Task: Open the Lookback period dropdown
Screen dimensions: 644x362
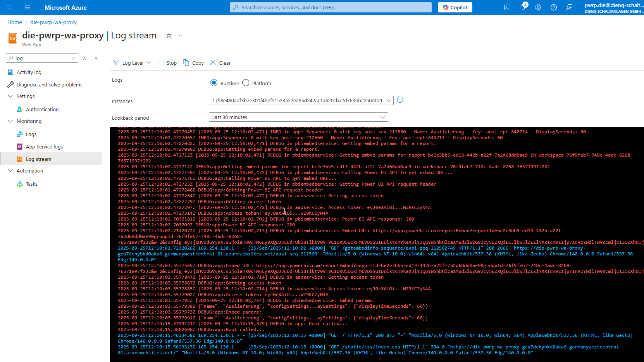Action: (x=298, y=117)
